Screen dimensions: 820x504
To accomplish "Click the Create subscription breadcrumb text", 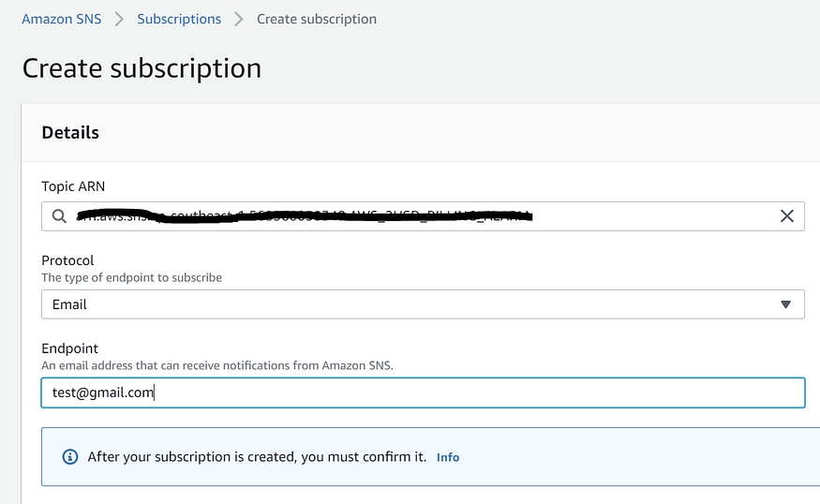I will [317, 20].
